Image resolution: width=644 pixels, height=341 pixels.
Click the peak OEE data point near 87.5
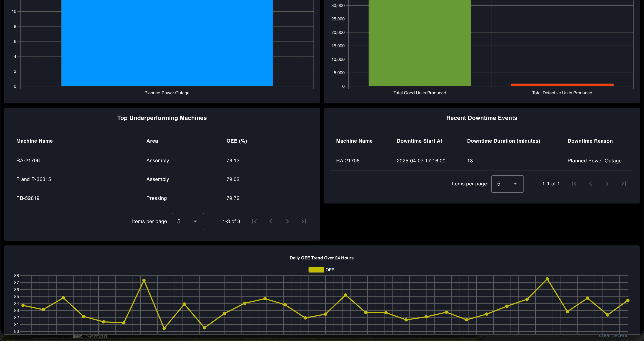click(548, 279)
